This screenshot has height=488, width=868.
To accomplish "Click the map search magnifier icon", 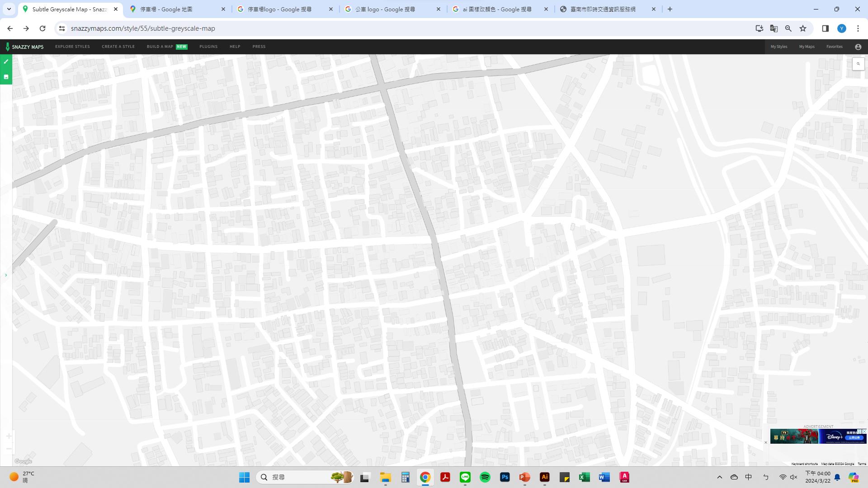I will pyautogui.click(x=858, y=64).
